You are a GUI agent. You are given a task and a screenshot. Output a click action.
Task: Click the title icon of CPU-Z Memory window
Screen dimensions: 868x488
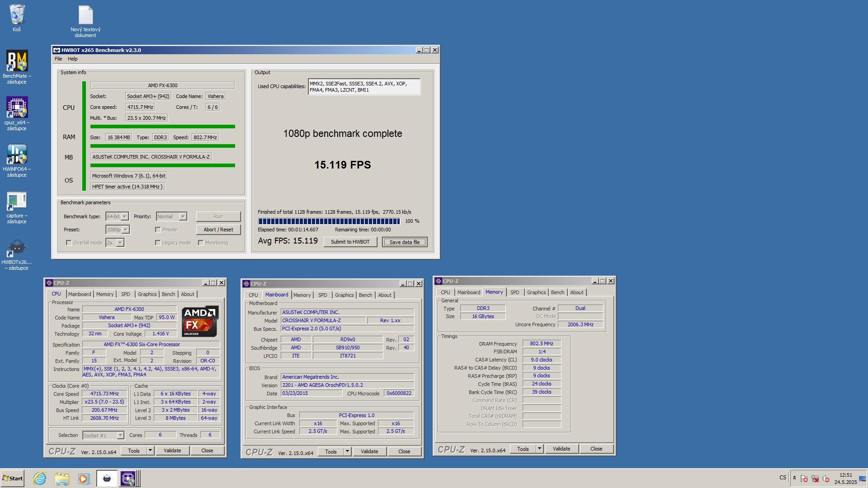[x=439, y=281]
